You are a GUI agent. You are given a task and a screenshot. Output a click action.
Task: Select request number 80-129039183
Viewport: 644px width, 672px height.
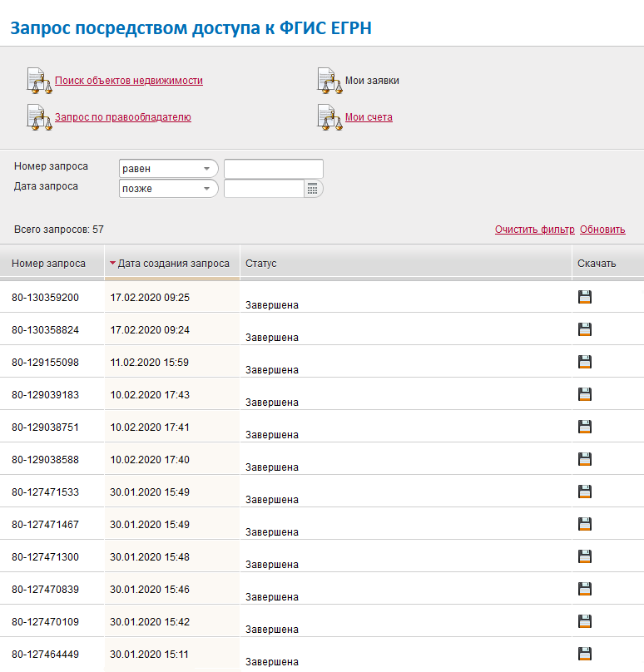coord(45,395)
